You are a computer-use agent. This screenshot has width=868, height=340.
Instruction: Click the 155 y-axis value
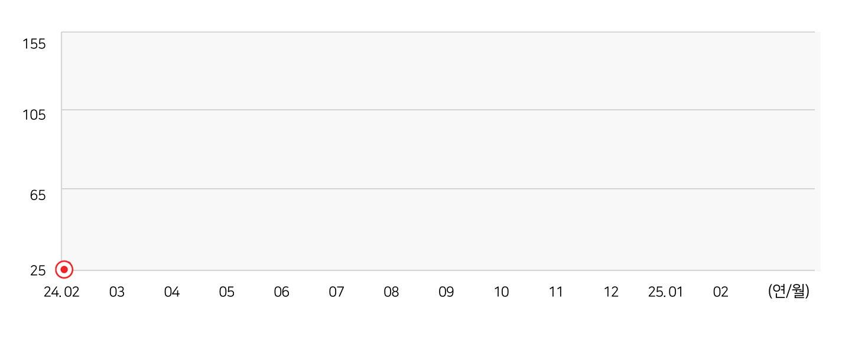34,44
